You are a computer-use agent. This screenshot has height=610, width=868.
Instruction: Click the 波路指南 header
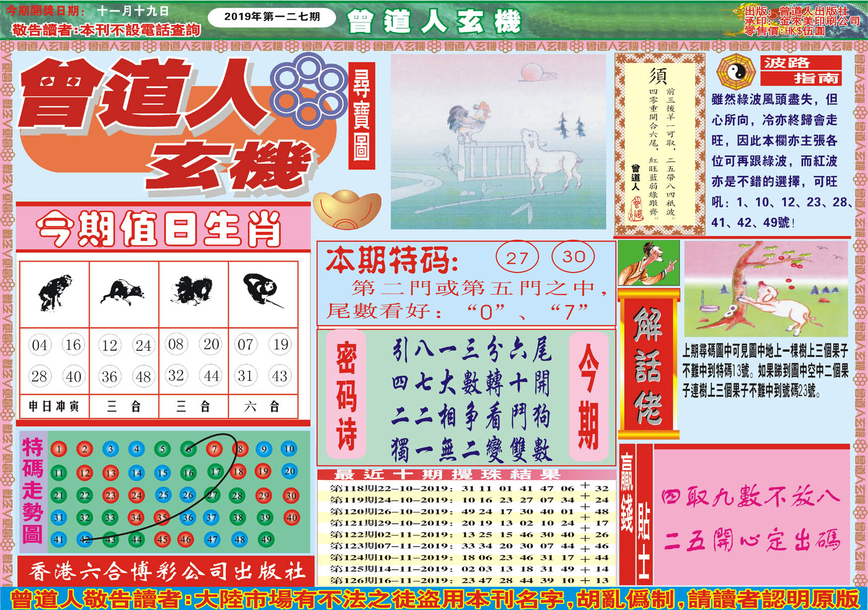801,70
